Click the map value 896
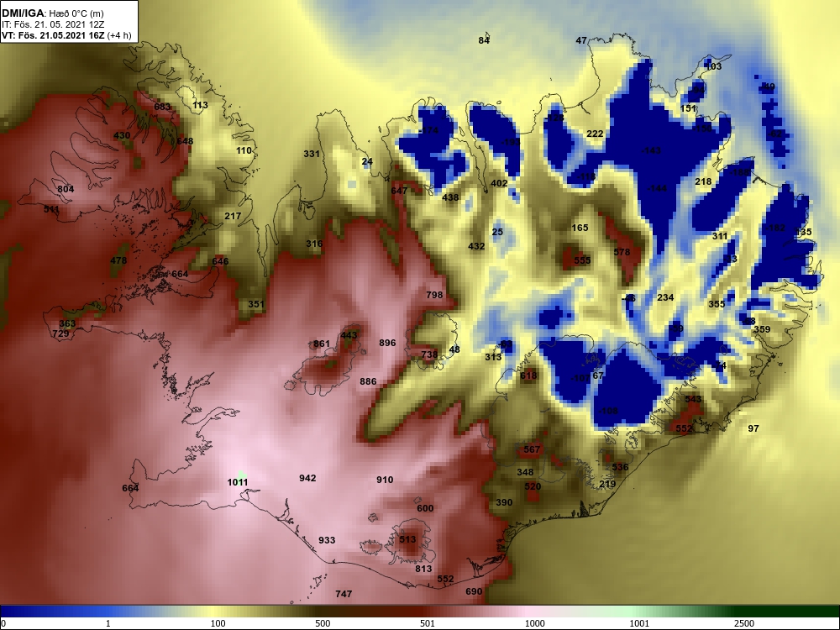This screenshot has width=840, height=630. (387, 343)
